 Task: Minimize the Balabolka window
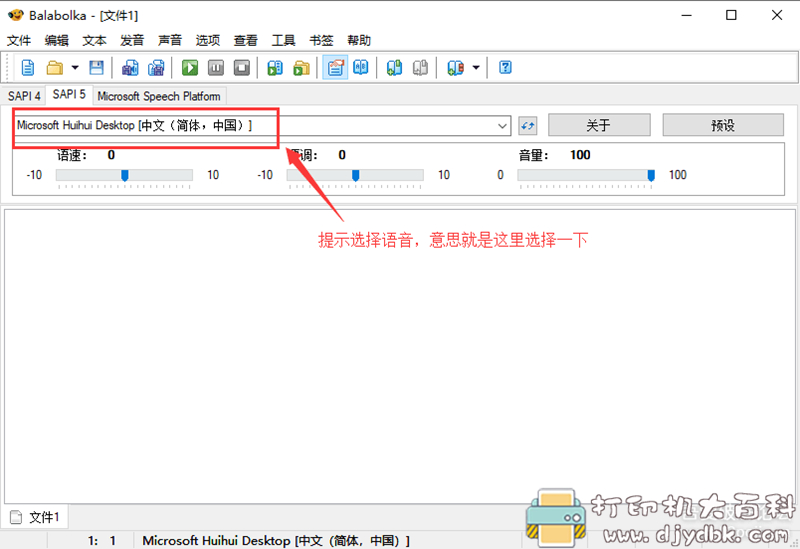pyautogui.click(x=686, y=15)
